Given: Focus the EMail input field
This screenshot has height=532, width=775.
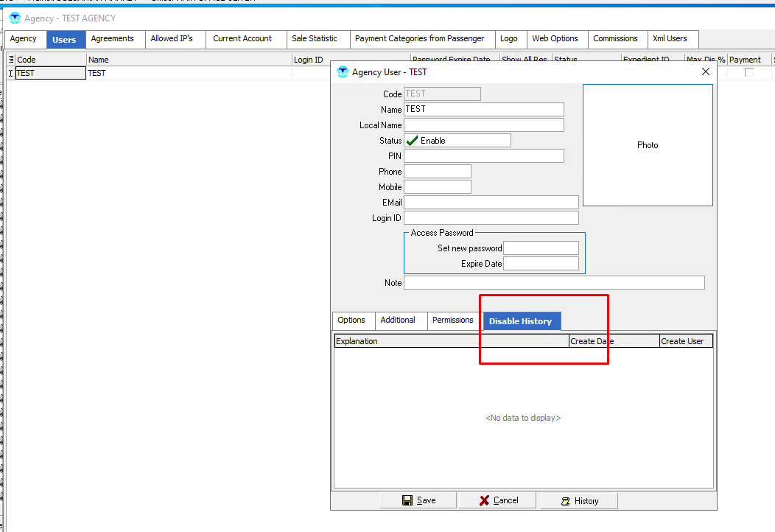Looking at the screenshot, I should 491,203.
